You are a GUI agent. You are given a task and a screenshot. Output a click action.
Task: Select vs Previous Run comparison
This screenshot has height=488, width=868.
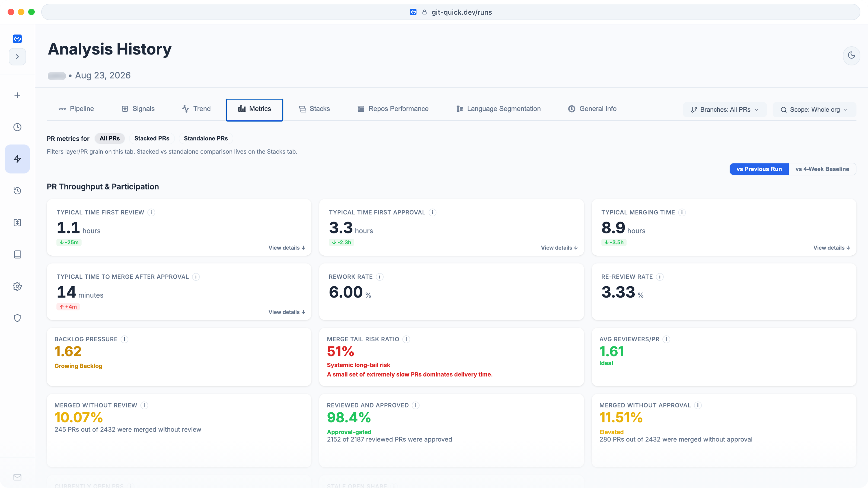point(759,169)
